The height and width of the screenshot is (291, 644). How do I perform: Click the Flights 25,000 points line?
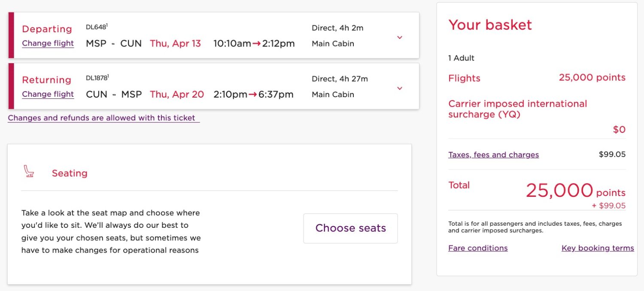coord(537,78)
